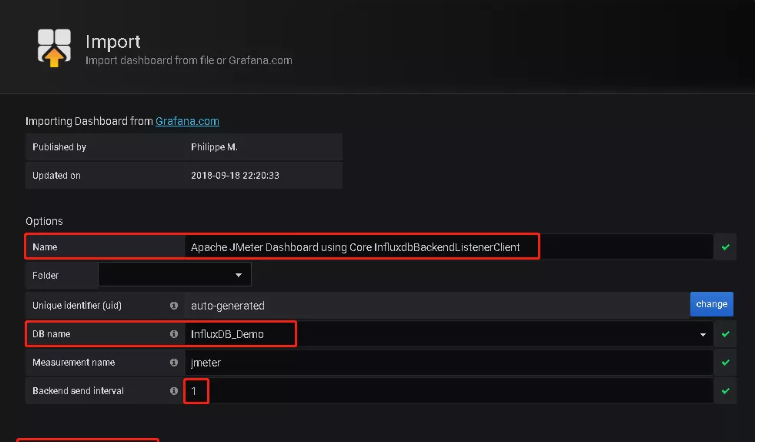
Task: Click the info icon next to DB name
Action: click(174, 334)
